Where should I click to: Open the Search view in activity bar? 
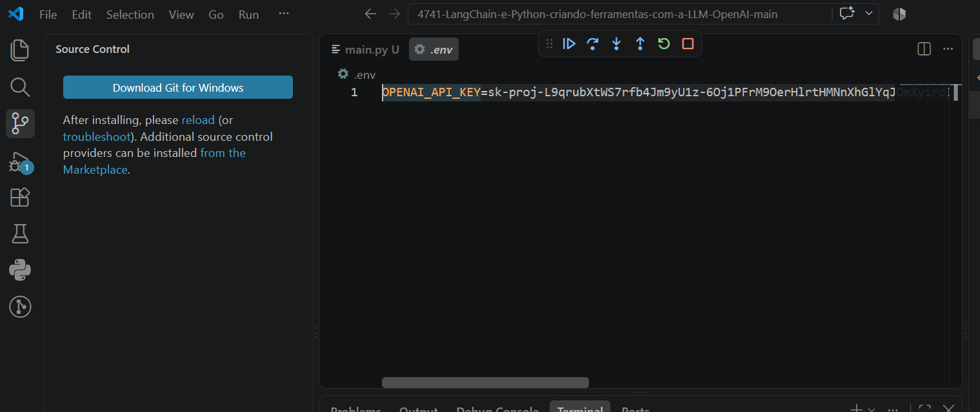point(20,87)
